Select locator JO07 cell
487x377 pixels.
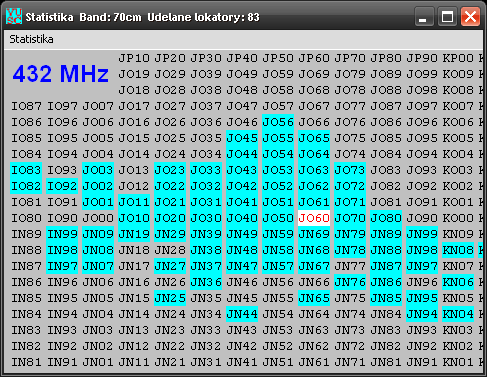tap(98, 106)
